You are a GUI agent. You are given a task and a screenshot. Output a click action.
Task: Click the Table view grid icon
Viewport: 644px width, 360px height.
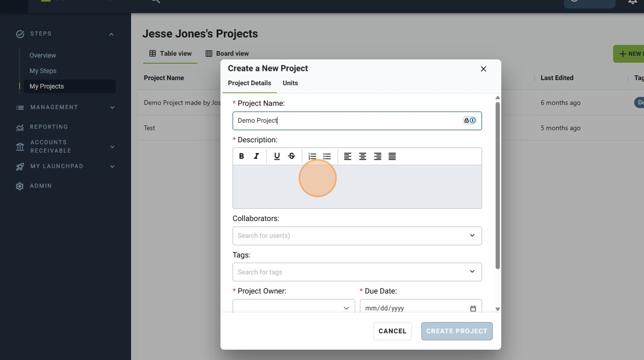[x=152, y=54]
